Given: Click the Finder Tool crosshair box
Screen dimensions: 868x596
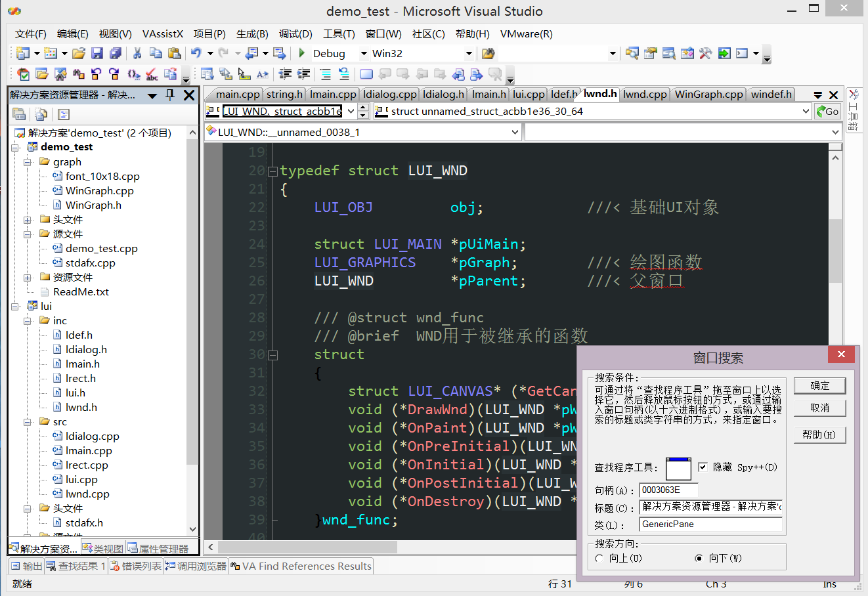Looking at the screenshot, I should (678, 469).
